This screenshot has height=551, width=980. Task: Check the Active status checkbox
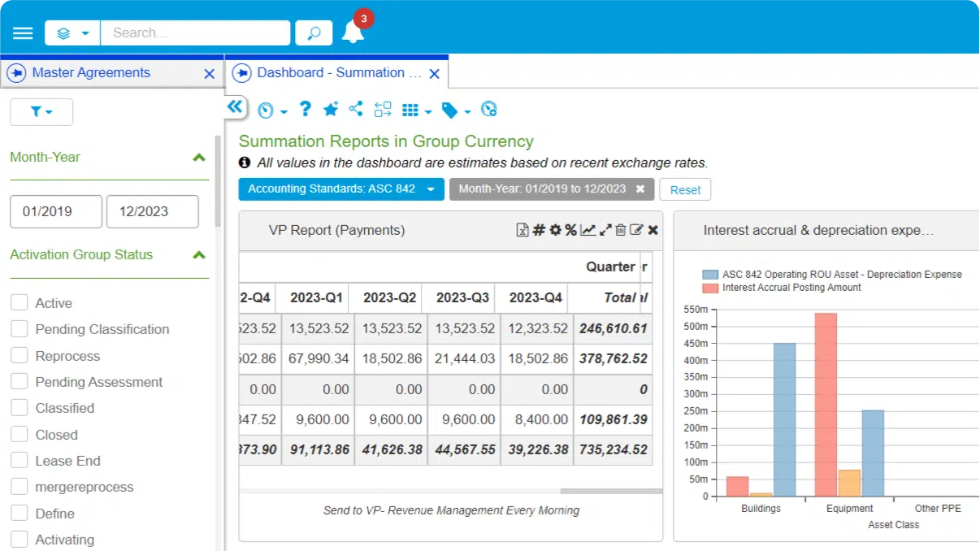tap(20, 303)
